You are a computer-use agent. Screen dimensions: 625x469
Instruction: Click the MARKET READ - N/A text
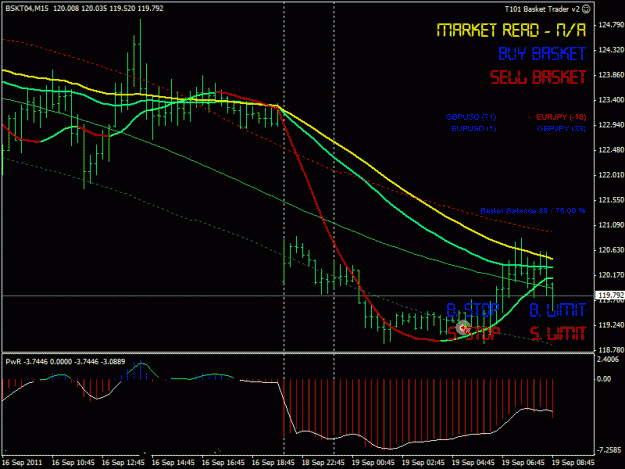tap(511, 30)
